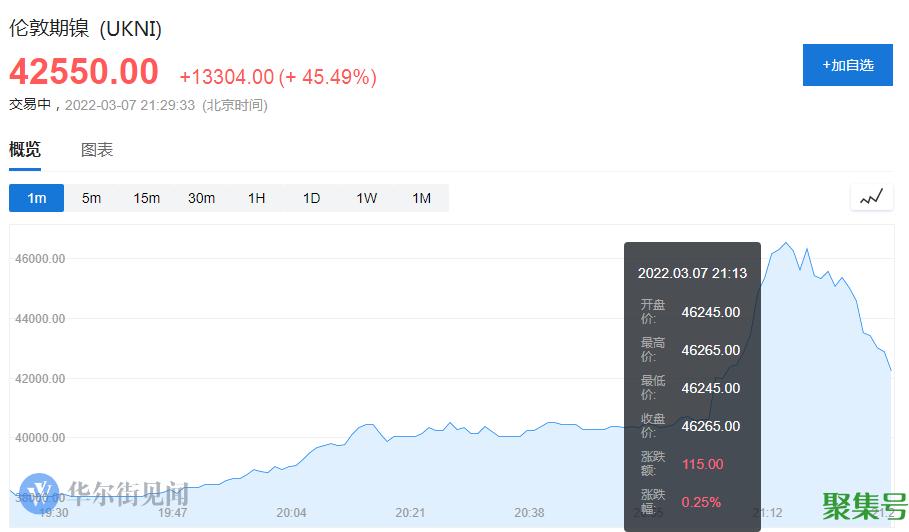Screen dimensions: 909x532
Task: Show the 1W interval chart
Action: click(366, 198)
